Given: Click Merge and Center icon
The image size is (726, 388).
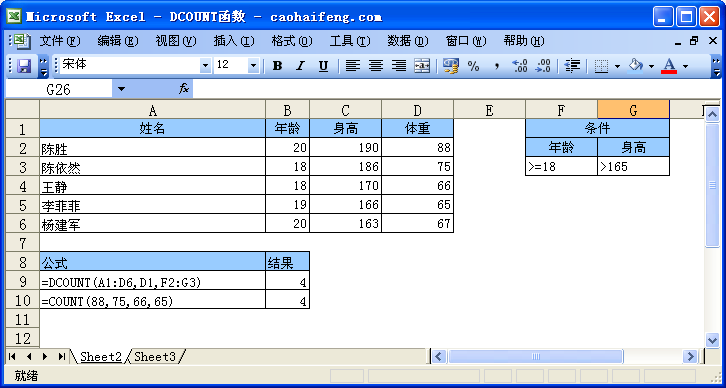Looking at the screenshot, I should pos(422,66).
